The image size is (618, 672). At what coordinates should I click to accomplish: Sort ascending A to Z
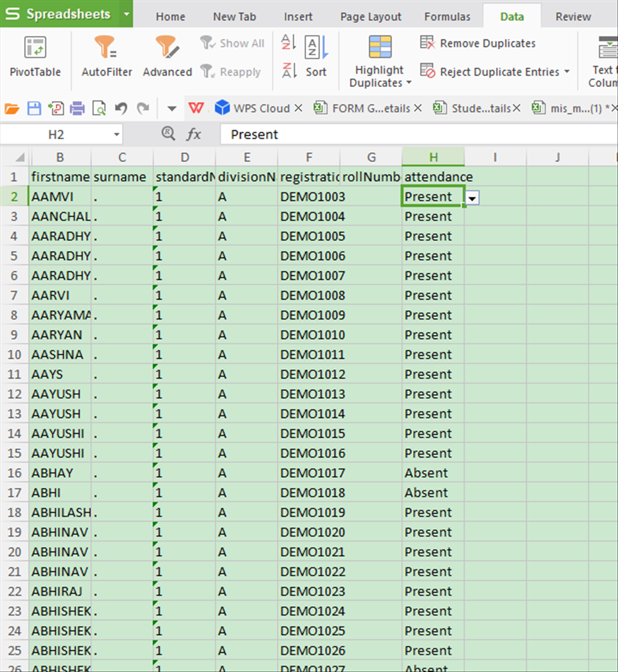click(x=288, y=42)
